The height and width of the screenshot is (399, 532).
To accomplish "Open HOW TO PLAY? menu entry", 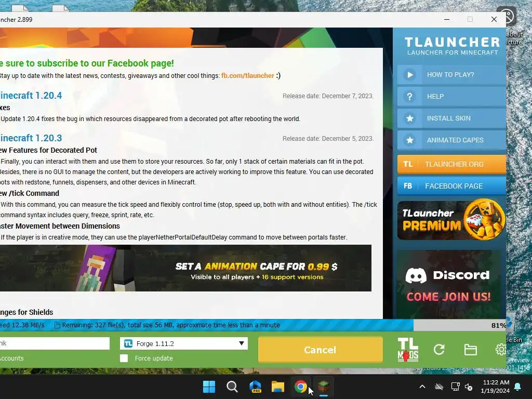I will point(451,75).
